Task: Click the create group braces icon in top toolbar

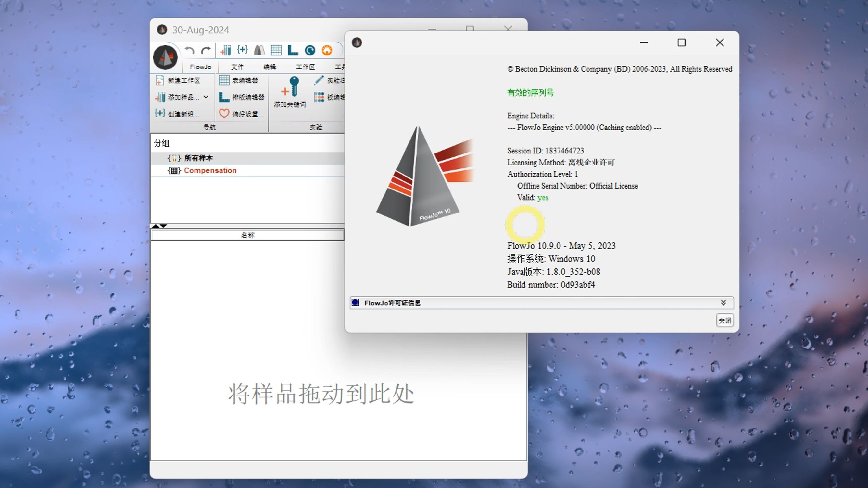Action: pyautogui.click(x=242, y=50)
